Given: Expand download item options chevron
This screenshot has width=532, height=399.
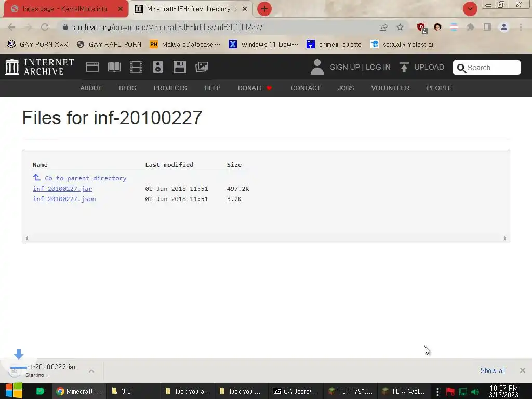Looking at the screenshot, I should click(91, 371).
